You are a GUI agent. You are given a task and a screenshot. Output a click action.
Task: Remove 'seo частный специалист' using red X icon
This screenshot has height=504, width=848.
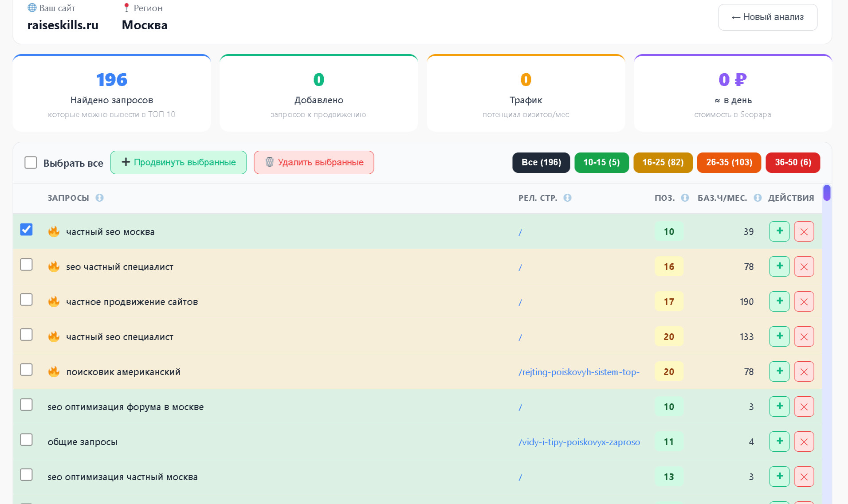pyautogui.click(x=804, y=266)
